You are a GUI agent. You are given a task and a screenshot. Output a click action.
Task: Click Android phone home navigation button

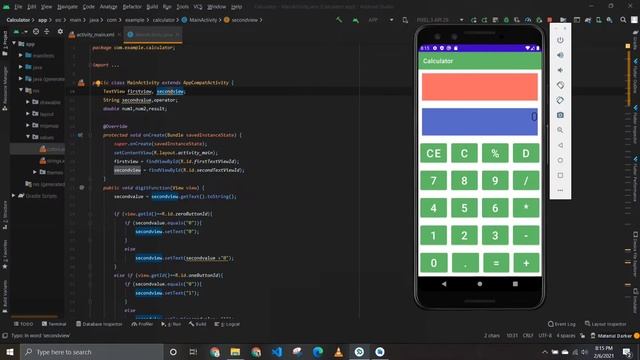(480, 284)
